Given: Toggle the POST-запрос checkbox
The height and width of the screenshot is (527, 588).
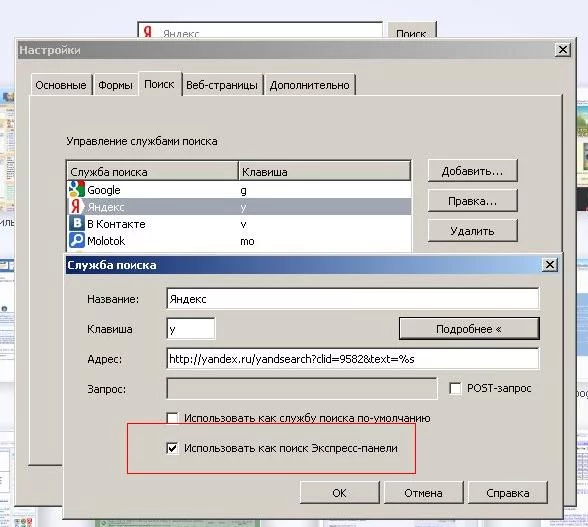Looking at the screenshot, I should [455, 388].
